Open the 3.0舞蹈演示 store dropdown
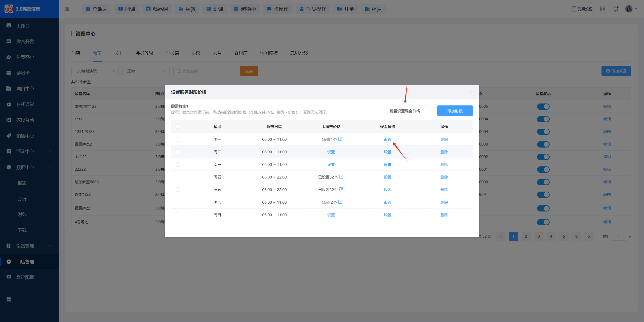 (95, 71)
